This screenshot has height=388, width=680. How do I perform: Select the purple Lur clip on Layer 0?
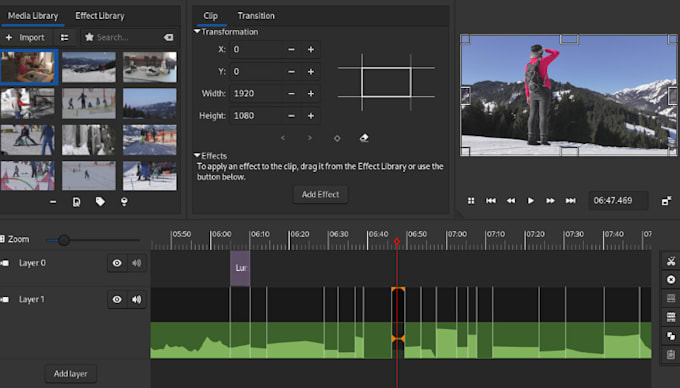click(240, 268)
